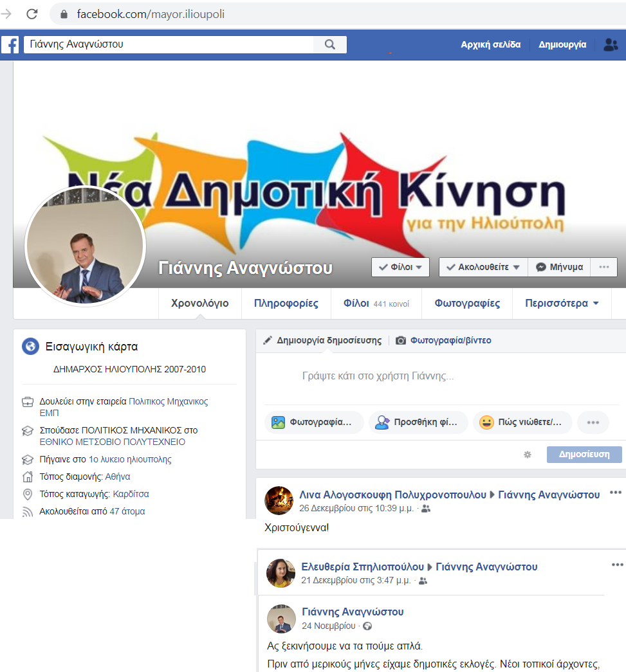Click the Αθήνα residence link
The width and height of the screenshot is (626, 672).
(118, 477)
